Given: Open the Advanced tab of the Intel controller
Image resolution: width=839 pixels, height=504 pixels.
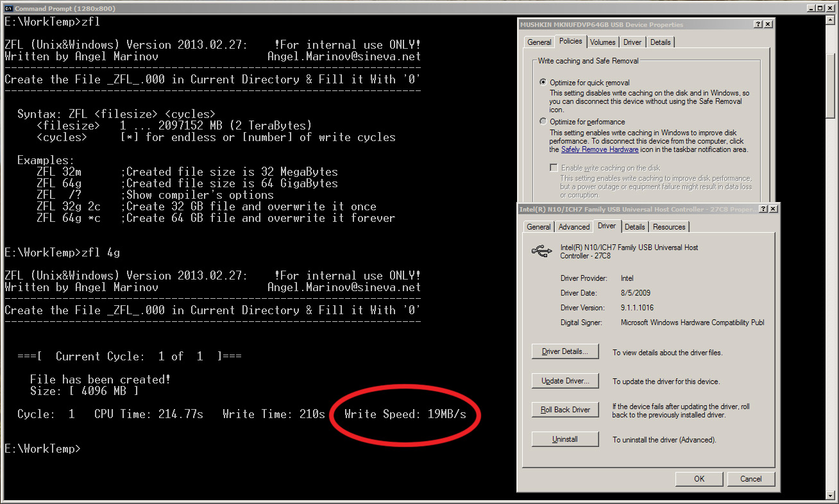Looking at the screenshot, I should (574, 227).
